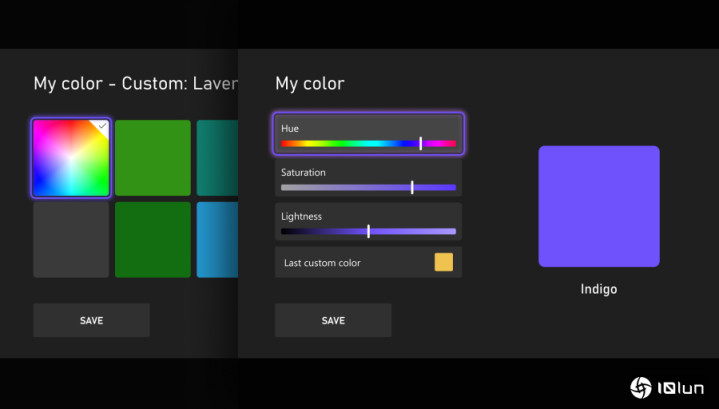Viewport: 719px width, 409px height.
Task: Click the Hue slider handle
Action: [420, 143]
